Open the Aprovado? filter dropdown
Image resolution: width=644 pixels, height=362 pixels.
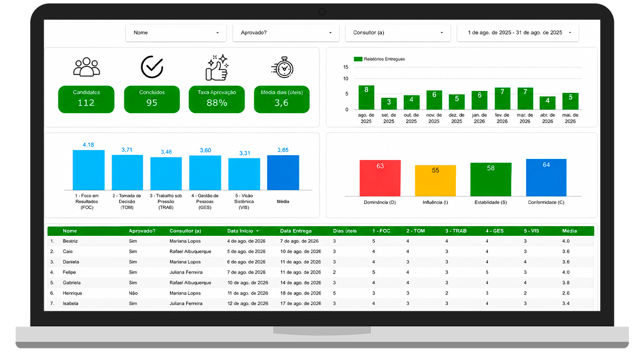[x=286, y=33]
